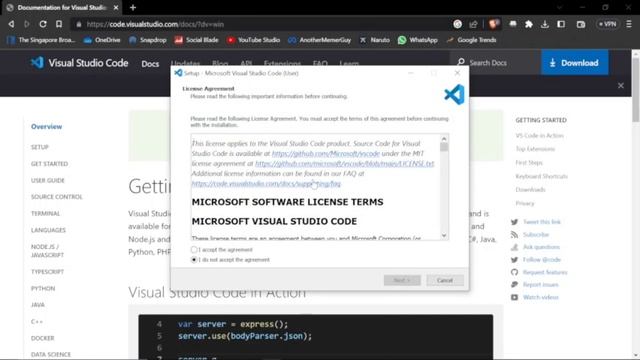Open The Singapore Broa... bookmark
The width and height of the screenshot is (640, 360).
(x=41, y=40)
